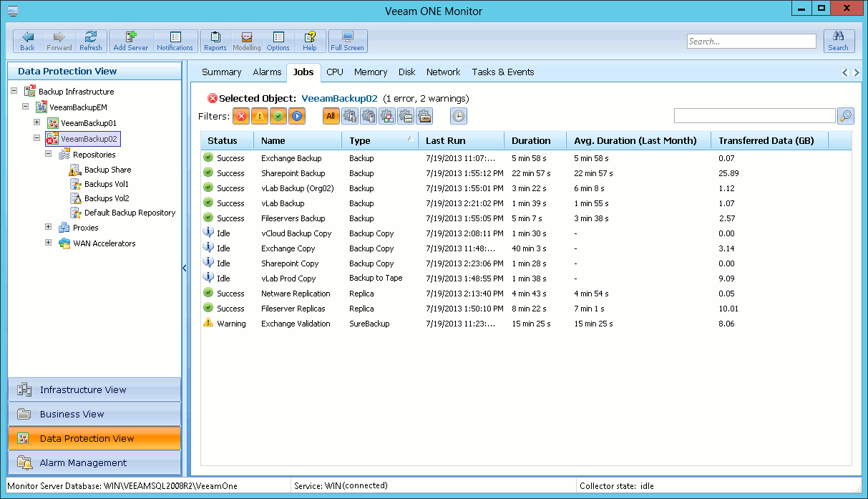Open the Disk tab
This screenshot has width=868, height=499.
pos(407,72)
